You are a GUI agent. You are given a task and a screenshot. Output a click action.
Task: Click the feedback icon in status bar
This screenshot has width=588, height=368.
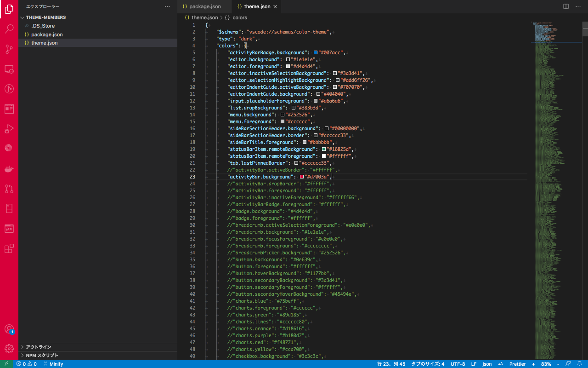click(x=568, y=364)
